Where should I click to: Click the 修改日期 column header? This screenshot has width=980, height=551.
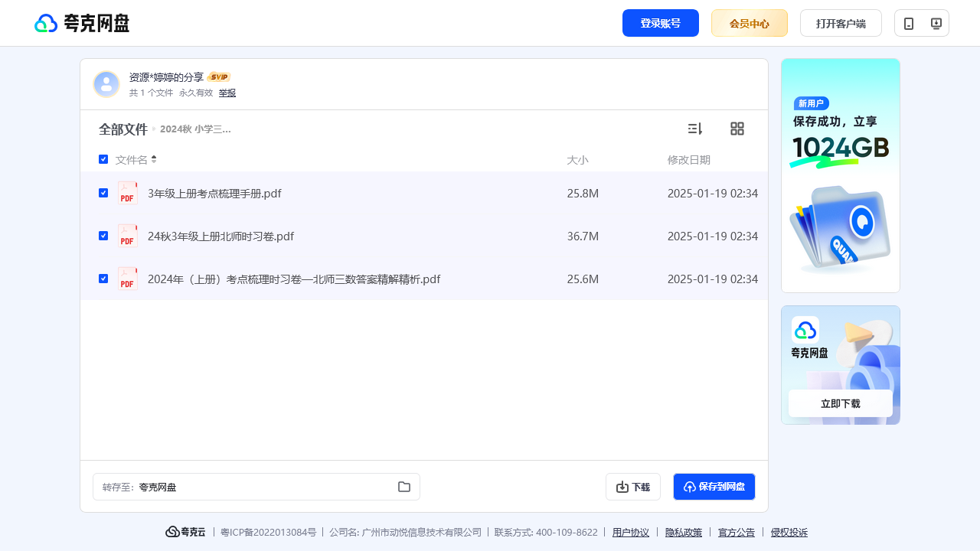pos(689,160)
